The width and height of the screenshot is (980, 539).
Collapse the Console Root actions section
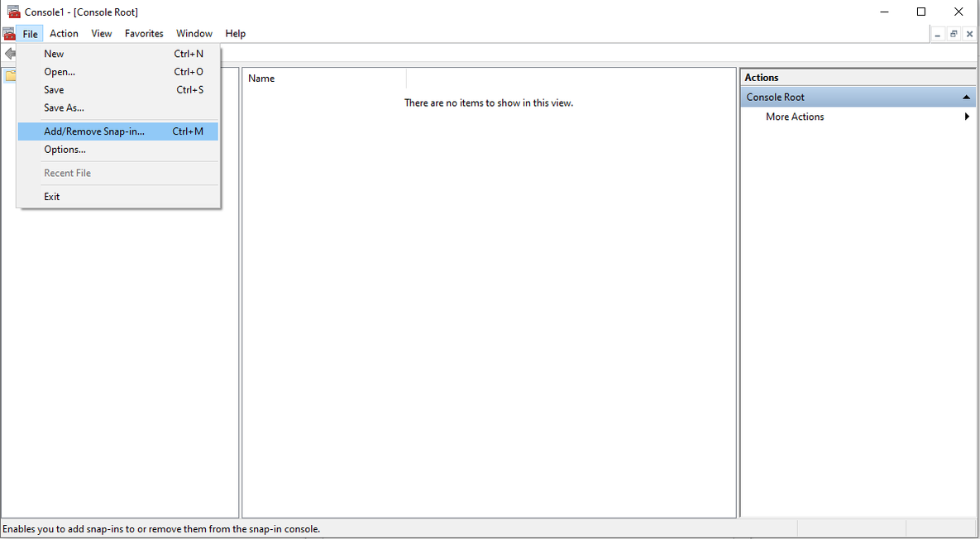point(965,98)
